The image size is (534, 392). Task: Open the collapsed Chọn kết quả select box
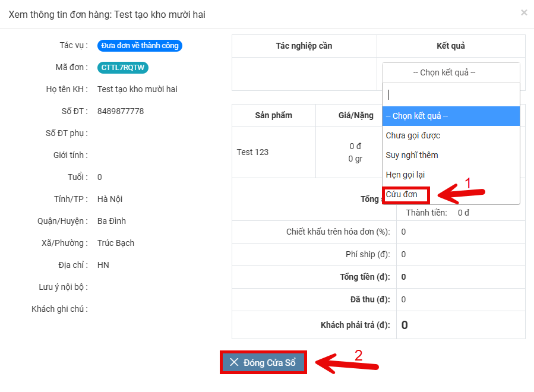point(450,72)
